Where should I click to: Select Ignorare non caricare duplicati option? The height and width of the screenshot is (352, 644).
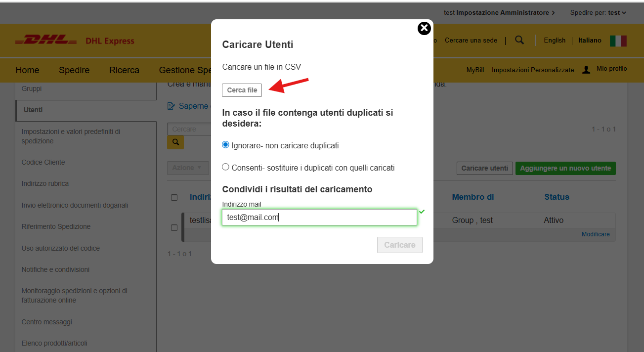pos(226,145)
